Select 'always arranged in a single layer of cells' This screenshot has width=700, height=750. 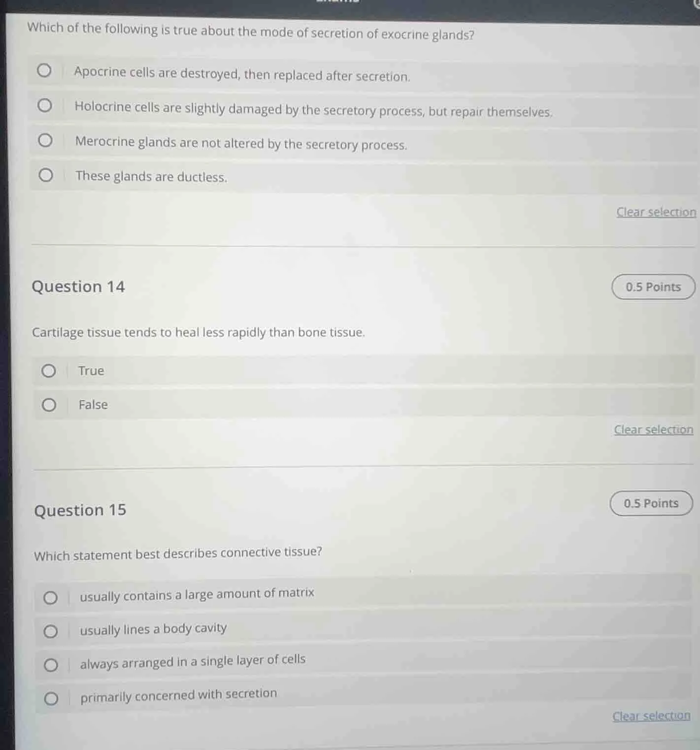50,664
